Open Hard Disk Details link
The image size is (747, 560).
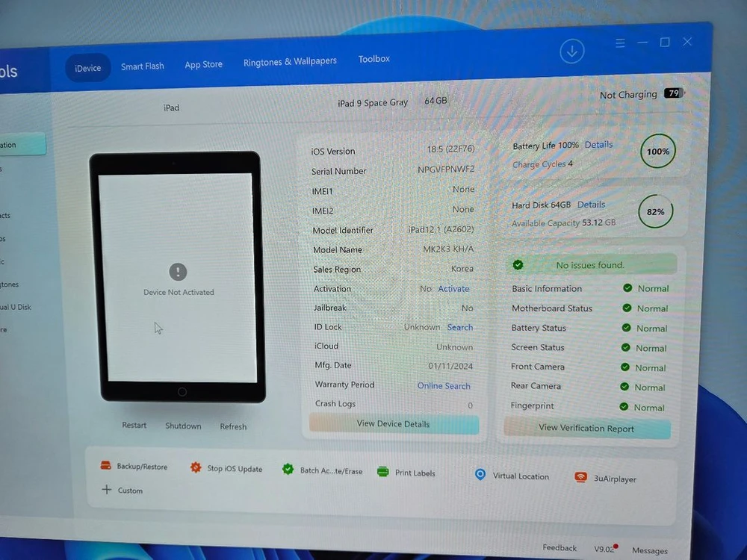591,205
